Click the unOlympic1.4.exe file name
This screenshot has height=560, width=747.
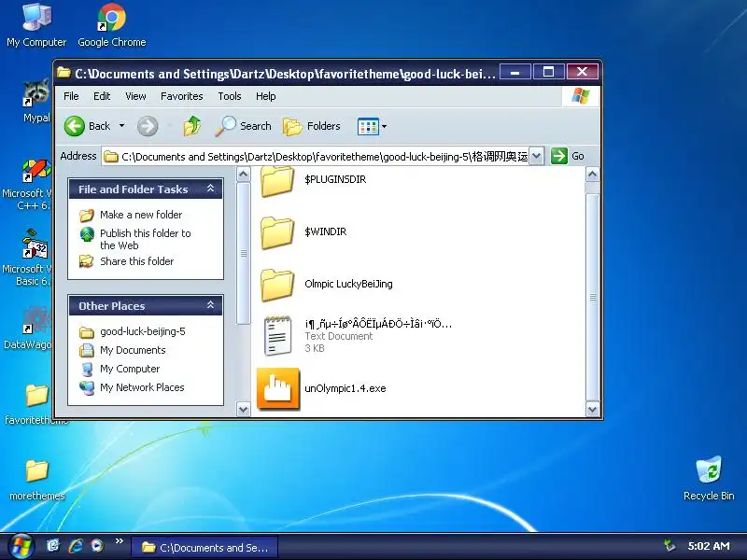[x=345, y=388]
